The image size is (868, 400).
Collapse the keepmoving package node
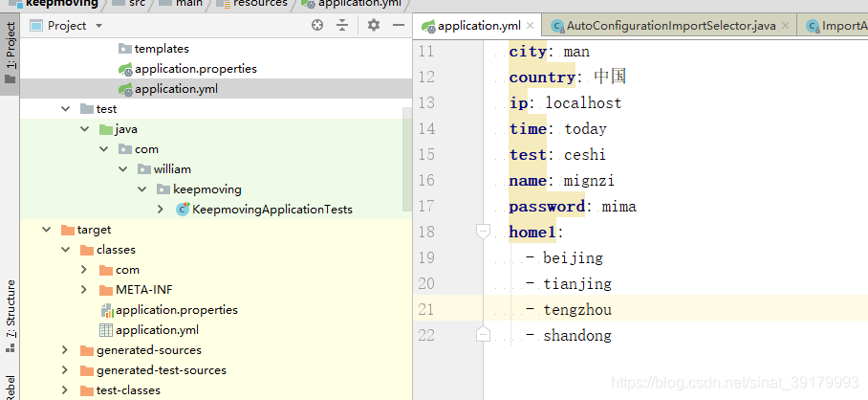point(142,189)
